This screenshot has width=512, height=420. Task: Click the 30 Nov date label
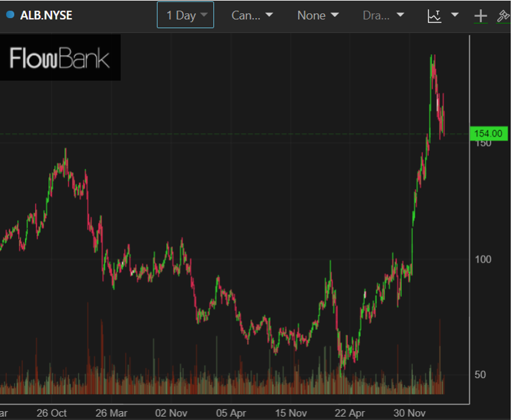(410, 413)
